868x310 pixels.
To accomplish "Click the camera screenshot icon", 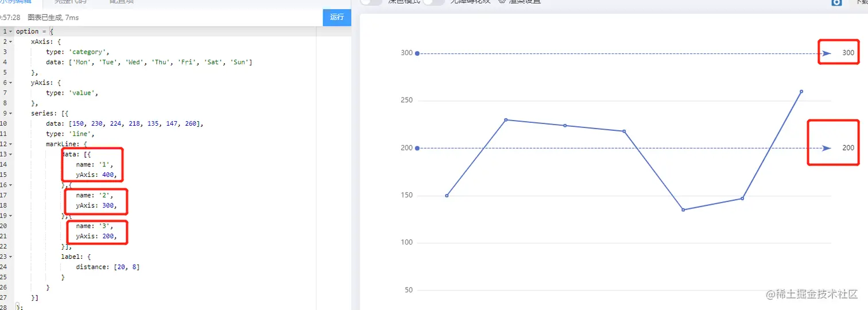I will 837,2.
